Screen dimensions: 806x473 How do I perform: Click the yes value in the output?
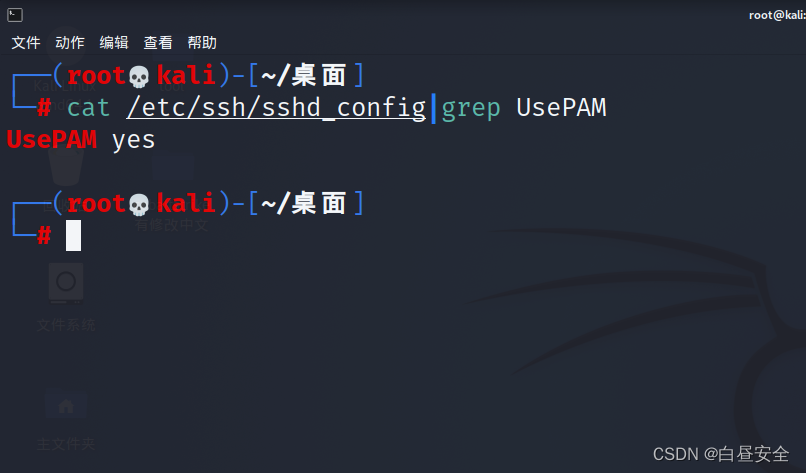[134, 141]
